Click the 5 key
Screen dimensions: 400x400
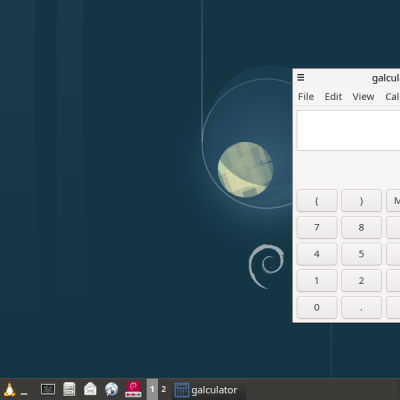tap(361, 254)
